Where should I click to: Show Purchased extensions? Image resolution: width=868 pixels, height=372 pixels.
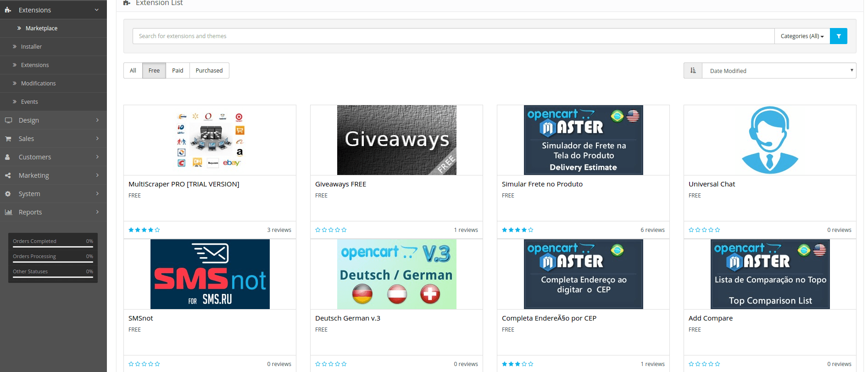click(209, 71)
